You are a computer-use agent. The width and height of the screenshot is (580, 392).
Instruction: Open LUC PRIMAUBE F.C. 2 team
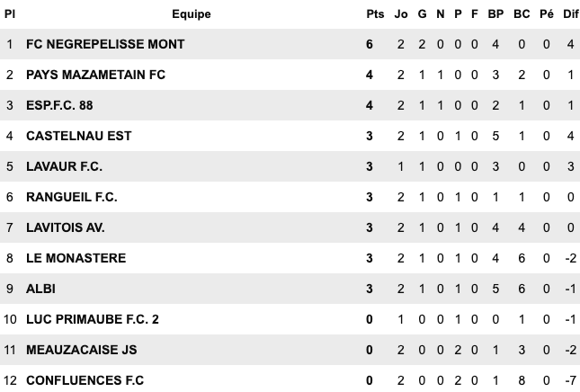[93, 319]
